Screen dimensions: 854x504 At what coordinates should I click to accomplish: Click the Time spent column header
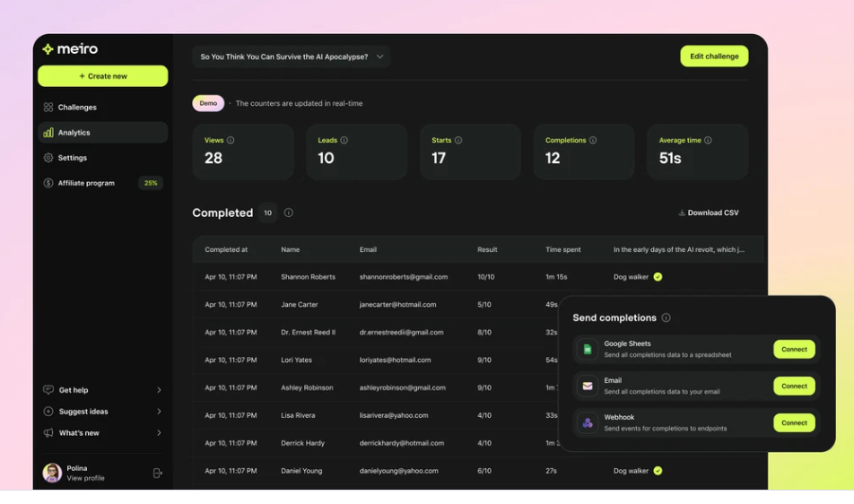click(x=563, y=250)
